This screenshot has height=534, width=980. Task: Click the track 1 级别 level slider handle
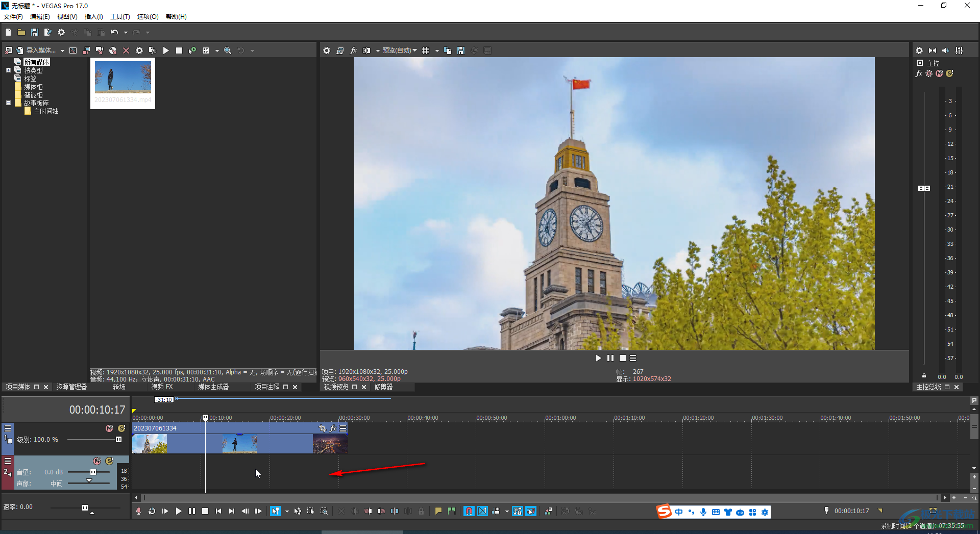click(x=118, y=440)
